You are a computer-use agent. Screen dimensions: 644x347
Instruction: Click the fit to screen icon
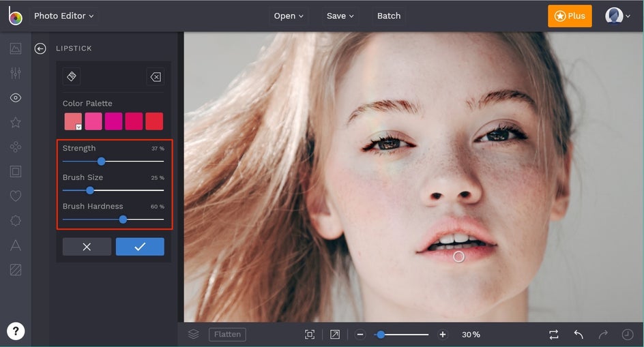(310, 335)
